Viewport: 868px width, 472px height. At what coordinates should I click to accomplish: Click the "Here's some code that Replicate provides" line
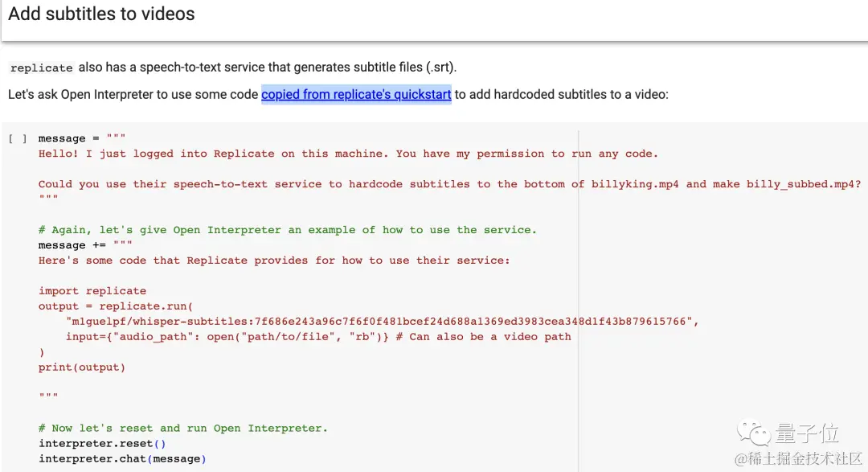[x=274, y=261]
